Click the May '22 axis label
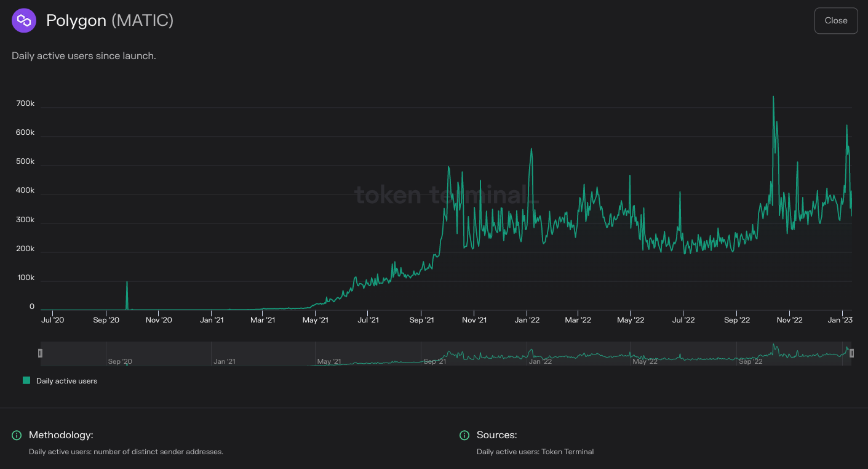868x469 pixels. [x=630, y=319]
